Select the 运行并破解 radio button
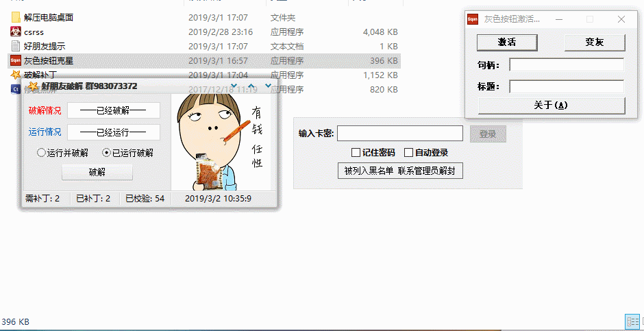Viewport: 644px width, 331px height. click(x=41, y=153)
